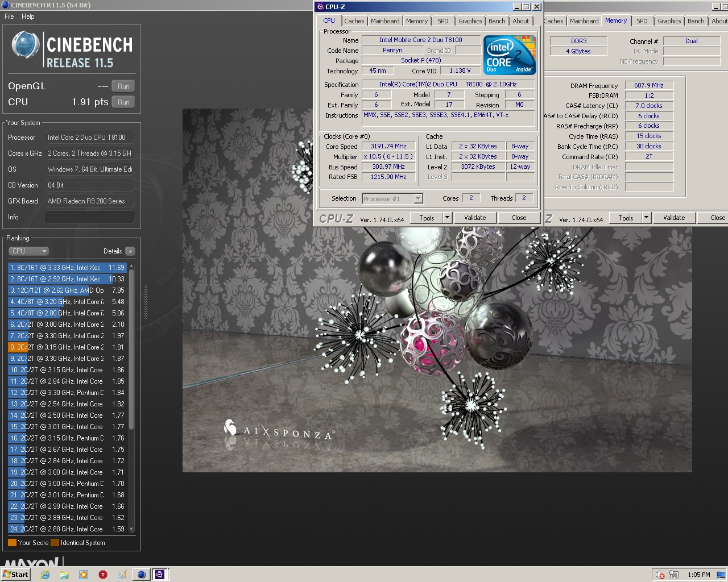The width and height of the screenshot is (728, 582).
Task: Run the OpenGL benchmark
Action: pos(123,86)
